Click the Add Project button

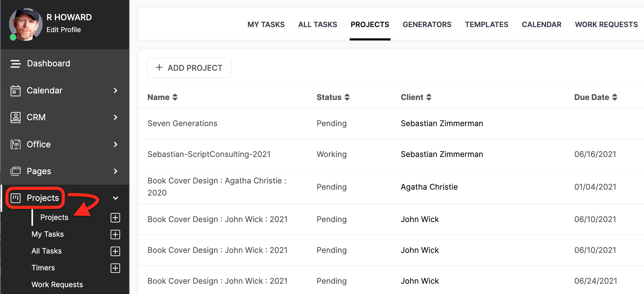point(189,68)
